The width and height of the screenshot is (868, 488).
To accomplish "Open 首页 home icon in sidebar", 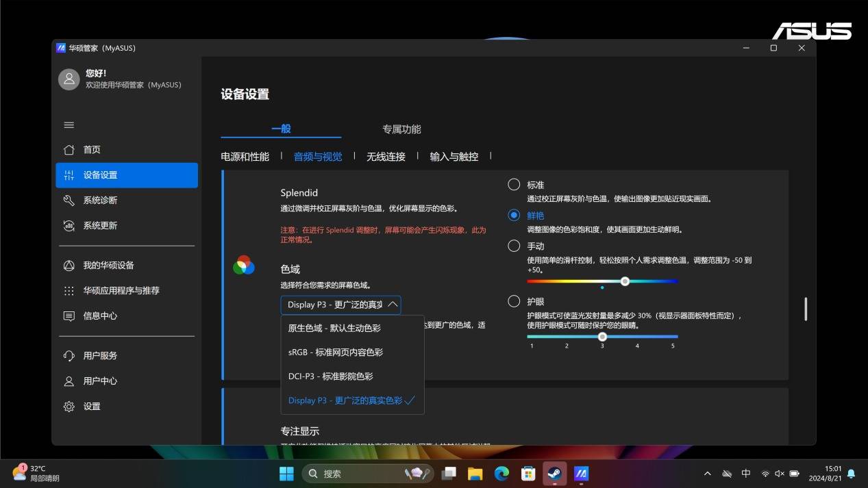I will pyautogui.click(x=69, y=150).
